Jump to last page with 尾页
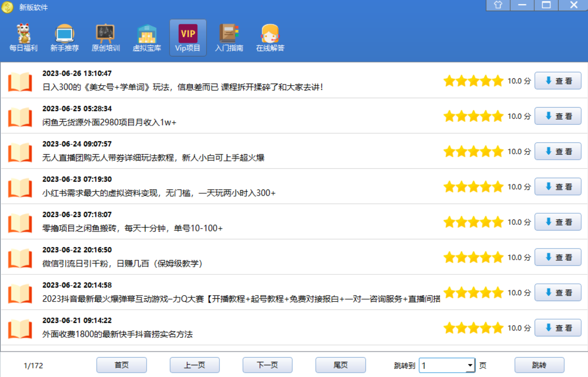The width and height of the screenshot is (588, 377). click(x=340, y=365)
